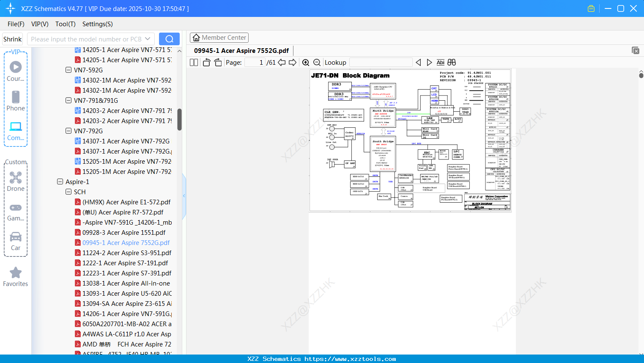Click the binoculars search icon
Image resolution: width=644 pixels, height=363 pixels.
pos(452,63)
